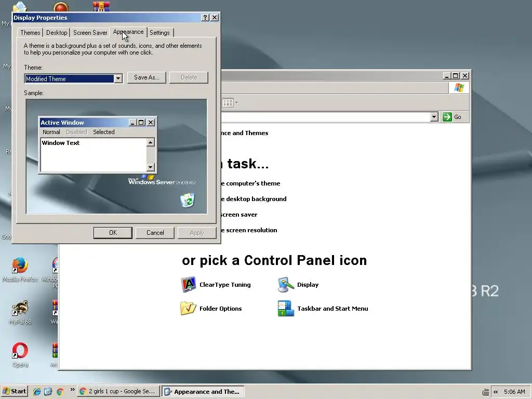
Task: Open the Taskbar and Start Menu icon
Action: coord(286,309)
